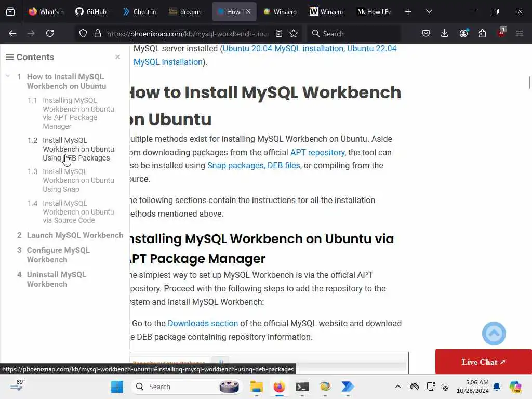Jump to 1.2 Install Using DEB Packages
Screen dimensions: 532x399
point(78,149)
